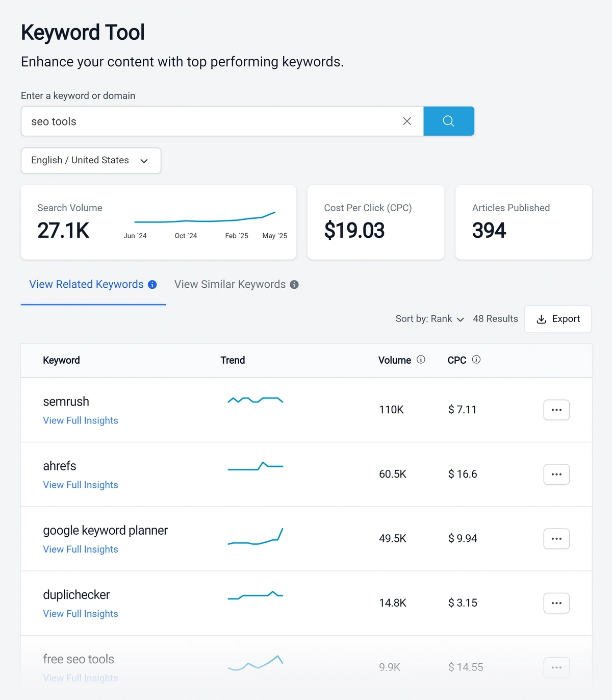Click the 48 Results count

coord(495,319)
